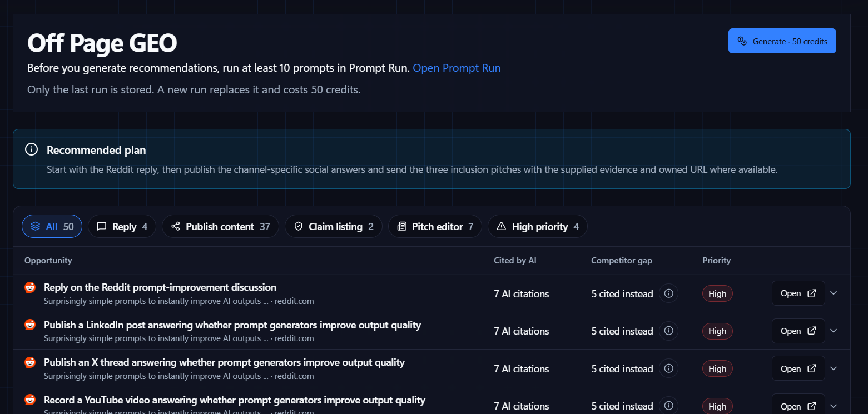Screen dimensions: 868x414
Task: Click the Competitor gap column header
Action: (622, 261)
